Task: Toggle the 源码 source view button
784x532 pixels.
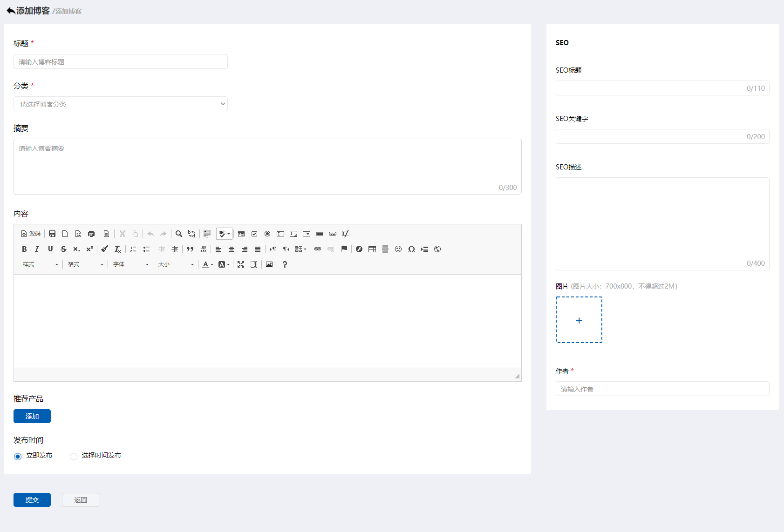Action: [31, 234]
